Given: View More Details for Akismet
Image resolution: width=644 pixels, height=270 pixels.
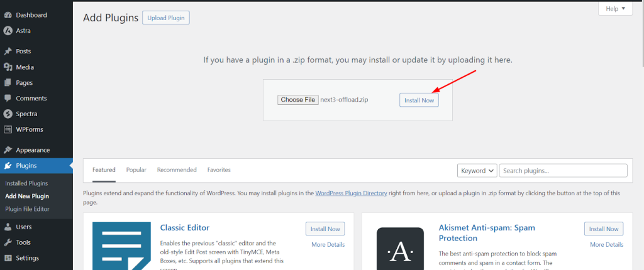Looking at the screenshot, I should click(607, 244).
